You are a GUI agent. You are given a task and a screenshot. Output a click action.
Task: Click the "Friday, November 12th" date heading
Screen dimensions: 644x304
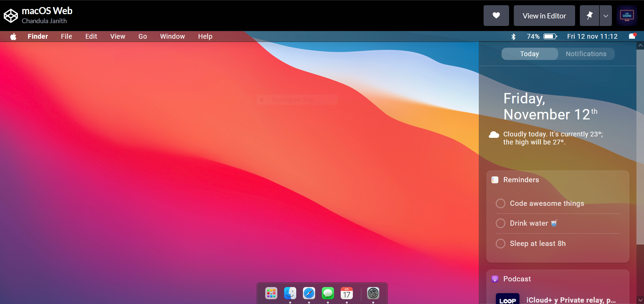coord(551,106)
